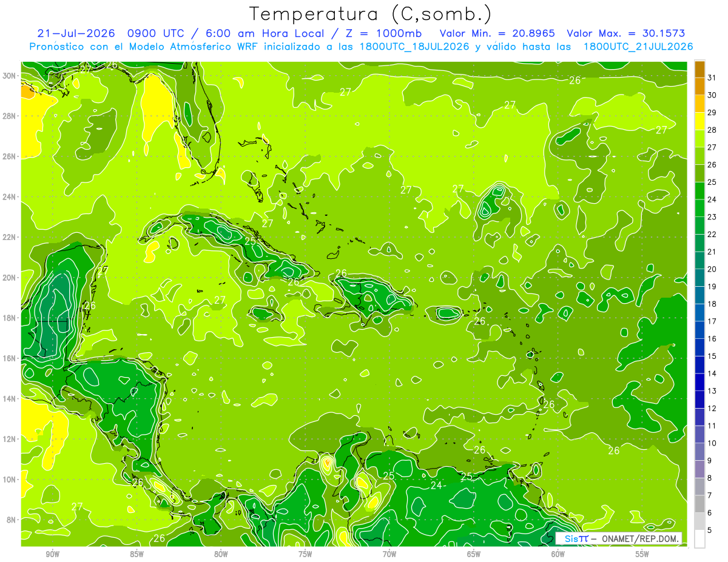This screenshot has width=728, height=562.
Task: Select the "Z = 1000mb" level text
Action: (x=383, y=33)
